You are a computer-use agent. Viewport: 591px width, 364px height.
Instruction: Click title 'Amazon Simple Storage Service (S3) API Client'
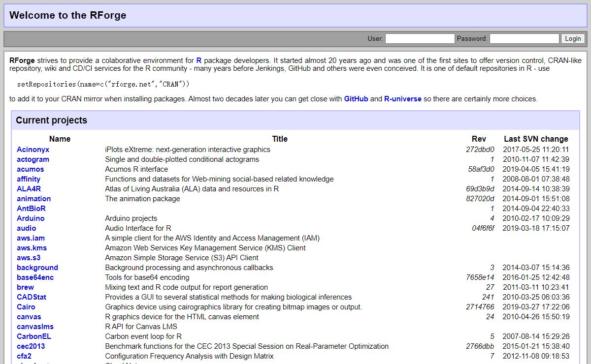click(182, 258)
